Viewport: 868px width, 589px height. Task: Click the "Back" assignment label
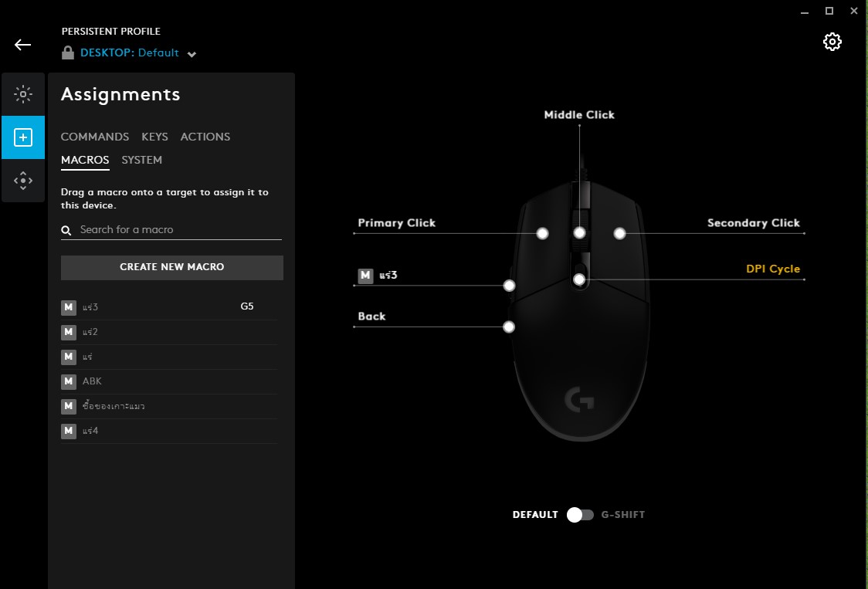(371, 317)
